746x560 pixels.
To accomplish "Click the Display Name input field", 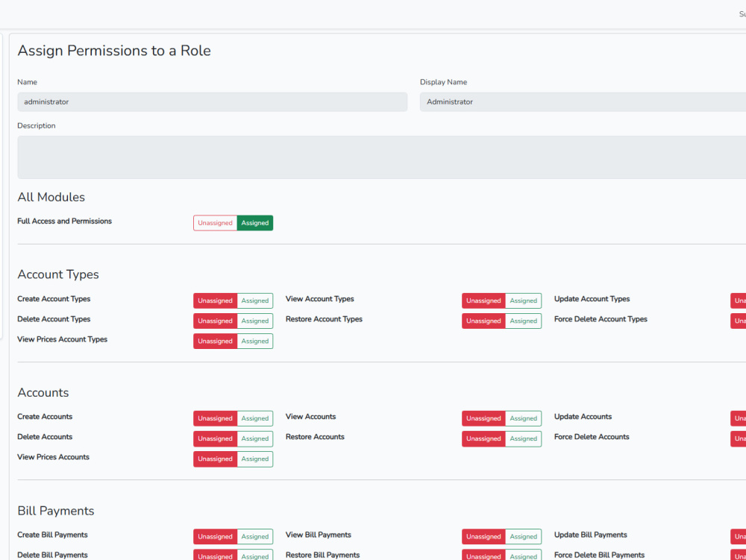I will pos(583,101).
